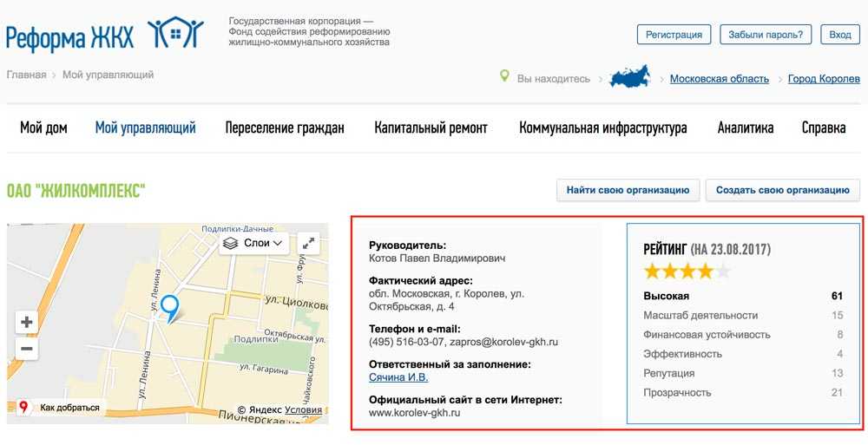Follow the Московская область region link

719,79
